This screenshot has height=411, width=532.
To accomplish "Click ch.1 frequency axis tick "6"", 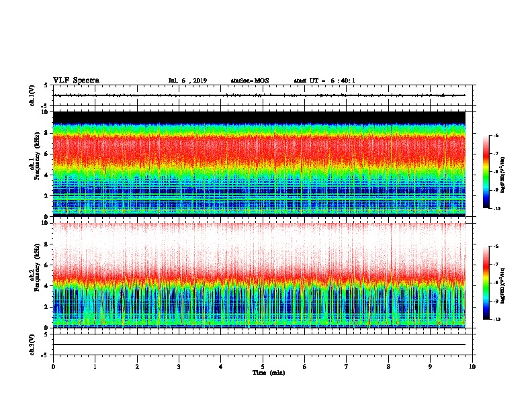I will pyautogui.click(x=46, y=154).
